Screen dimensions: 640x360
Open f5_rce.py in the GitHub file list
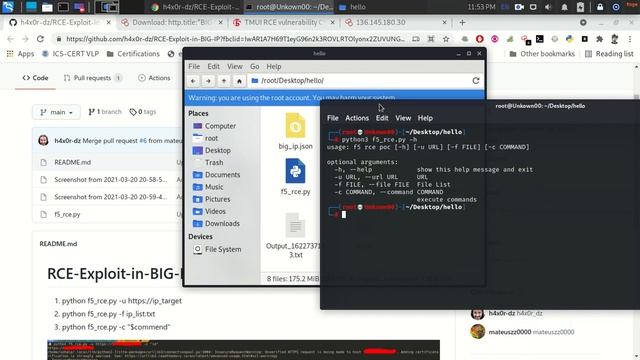coord(67,214)
